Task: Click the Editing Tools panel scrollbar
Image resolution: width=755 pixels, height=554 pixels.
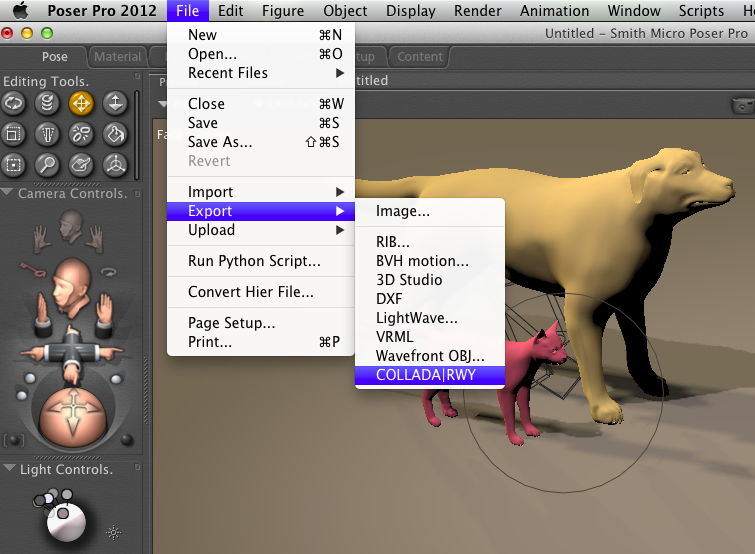Action: pyautogui.click(x=137, y=135)
